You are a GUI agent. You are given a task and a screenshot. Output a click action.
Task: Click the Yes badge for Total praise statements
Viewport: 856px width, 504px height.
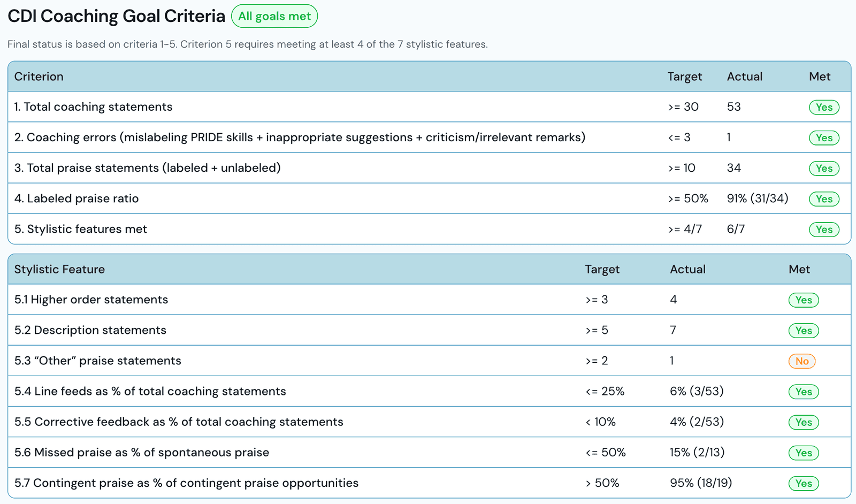(824, 168)
